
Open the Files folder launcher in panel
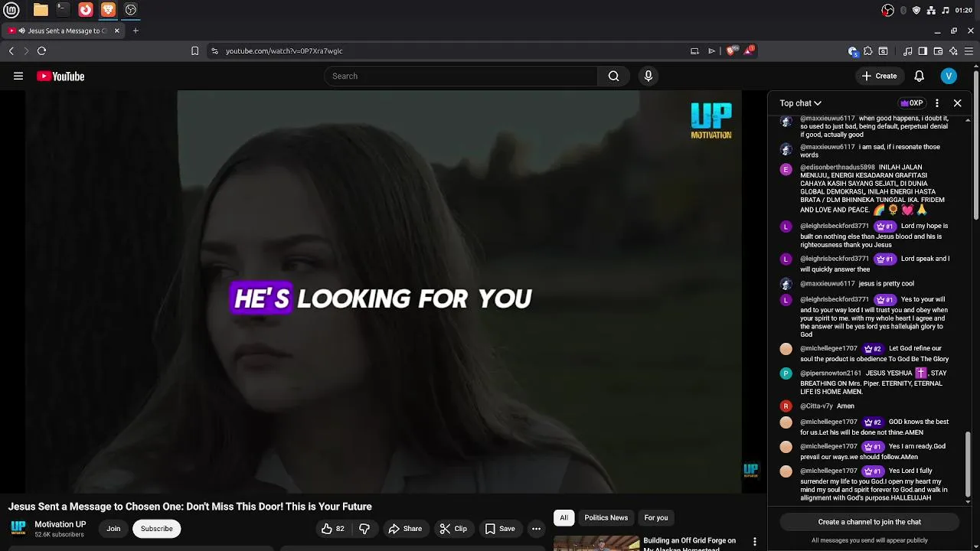point(41,10)
